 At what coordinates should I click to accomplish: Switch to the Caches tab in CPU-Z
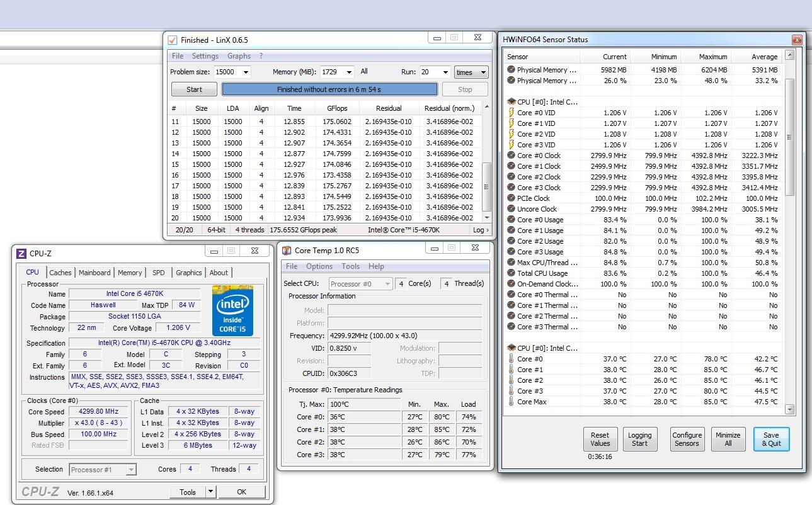pyautogui.click(x=60, y=273)
